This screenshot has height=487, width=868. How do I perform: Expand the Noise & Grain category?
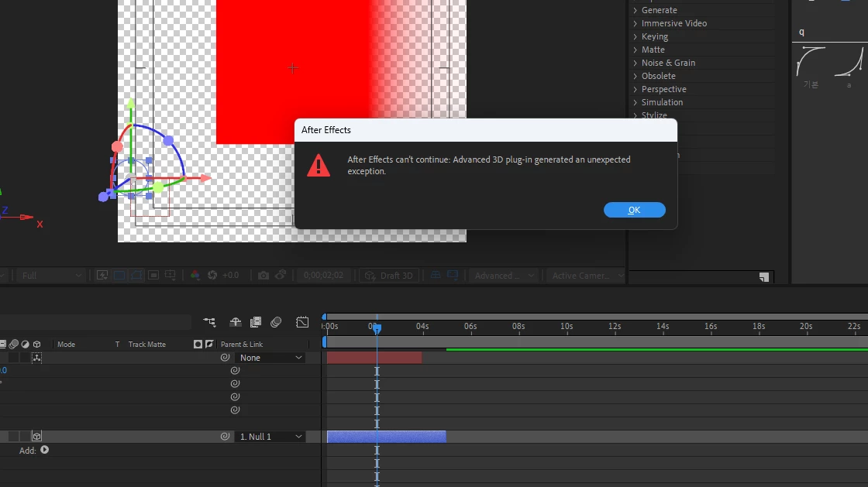tap(635, 63)
